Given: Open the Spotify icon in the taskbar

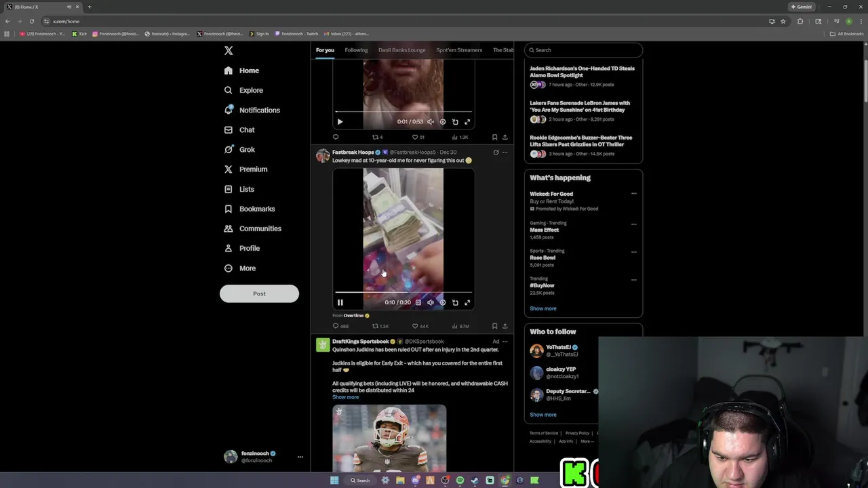Looking at the screenshot, I should 460,481.
